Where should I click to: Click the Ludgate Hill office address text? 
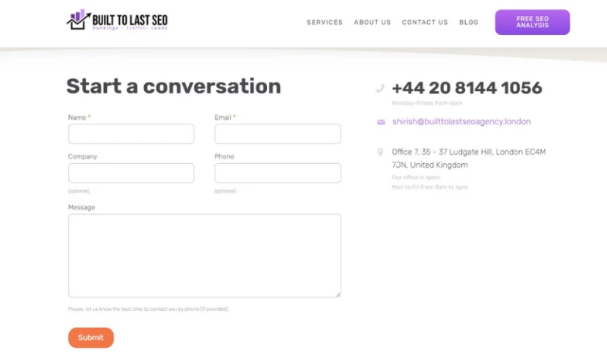pyautogui.click(x=469, y=158)
